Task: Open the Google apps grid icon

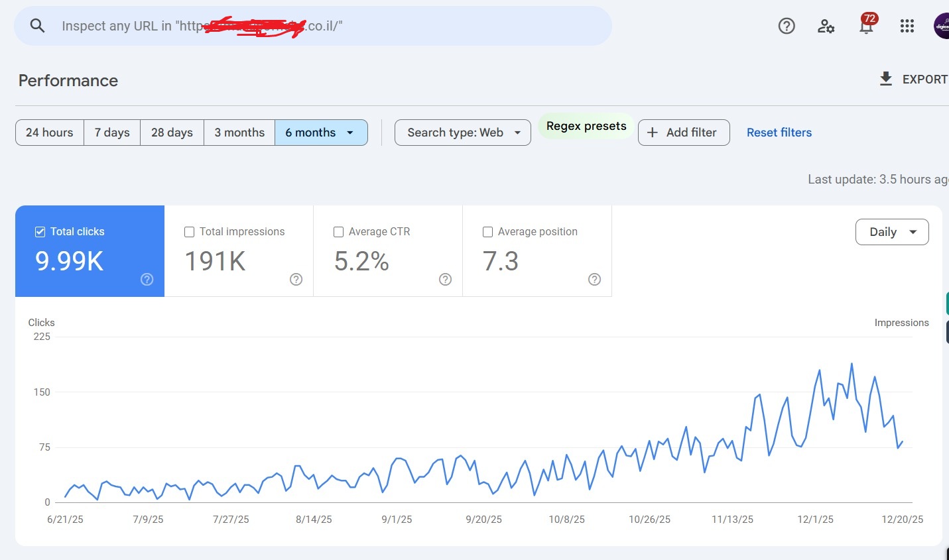Action: [x=907, y=26]
